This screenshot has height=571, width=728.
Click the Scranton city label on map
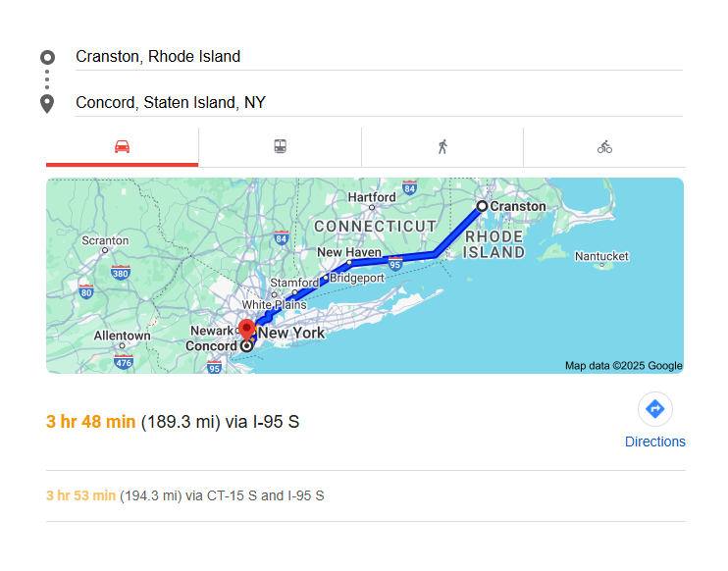[105, 240]
